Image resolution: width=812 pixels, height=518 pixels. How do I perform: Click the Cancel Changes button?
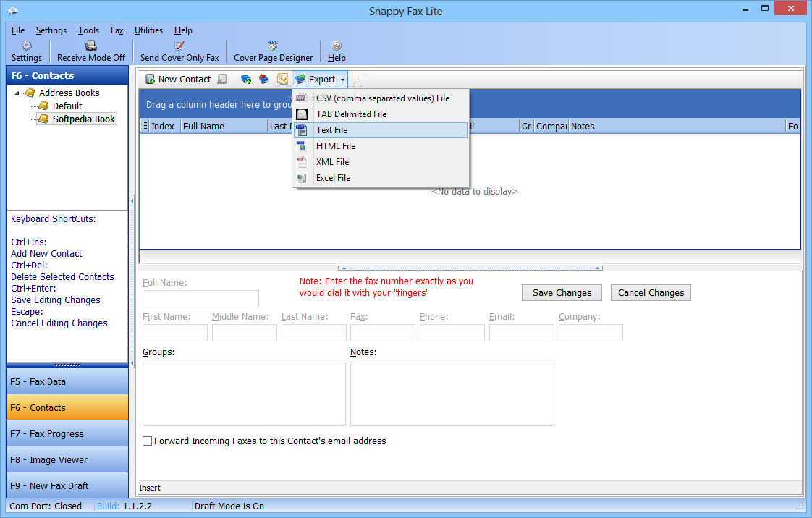coord(651,293)
